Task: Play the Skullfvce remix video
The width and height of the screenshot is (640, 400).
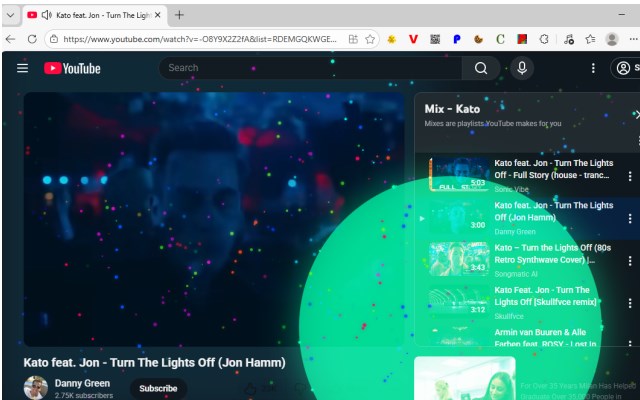Action: tap(545, 296)
